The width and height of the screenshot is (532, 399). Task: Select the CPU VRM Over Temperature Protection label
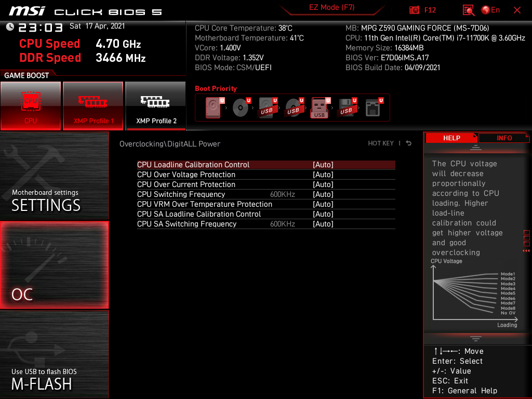(x=205, y=204)
